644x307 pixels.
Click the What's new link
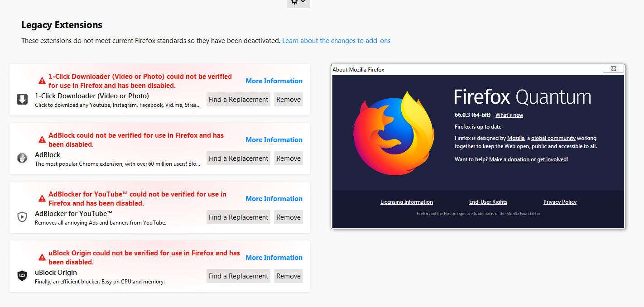tap(509, 115)
